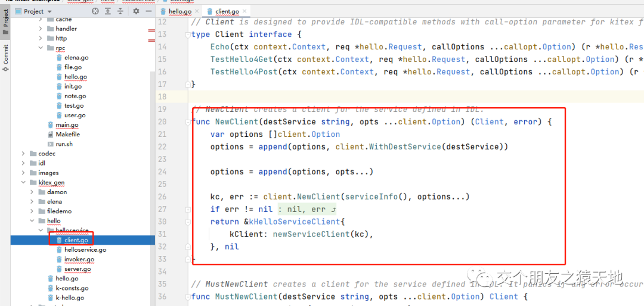Click the Makefile file icon

(50, 134)
